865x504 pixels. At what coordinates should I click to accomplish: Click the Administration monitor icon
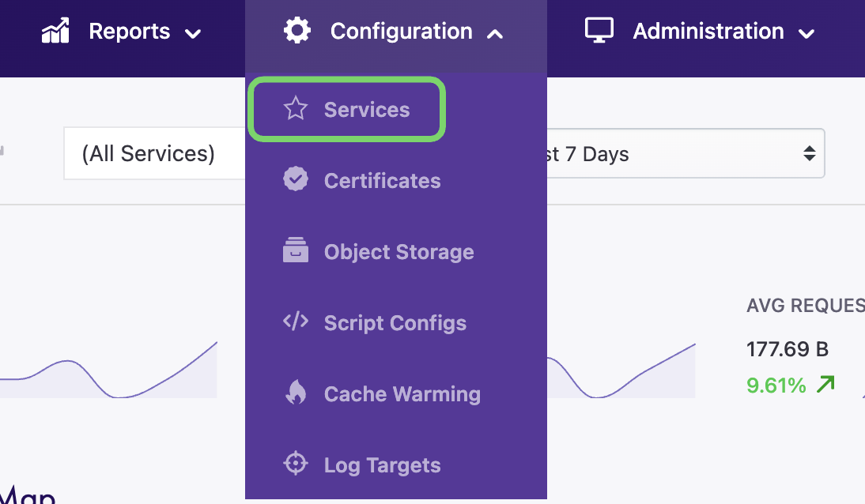599,31
